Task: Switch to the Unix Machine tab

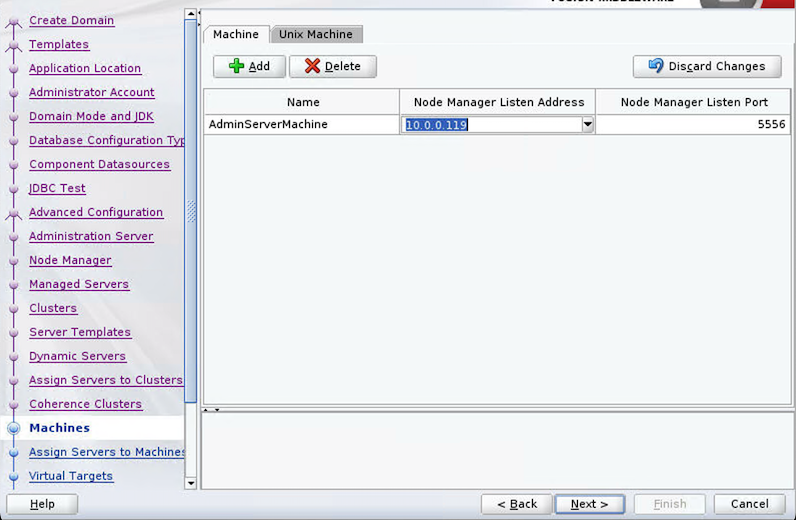Action: pyautogui.click(x=316, y=34)
